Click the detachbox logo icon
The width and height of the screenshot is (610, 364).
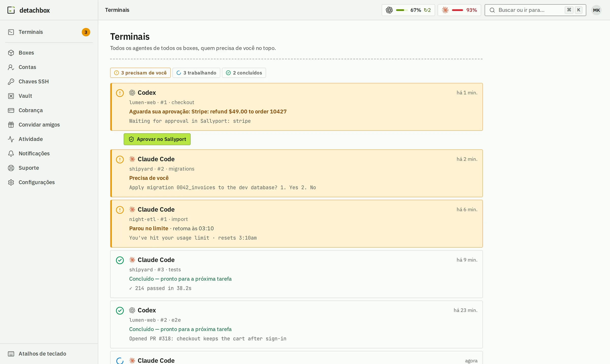11,10
